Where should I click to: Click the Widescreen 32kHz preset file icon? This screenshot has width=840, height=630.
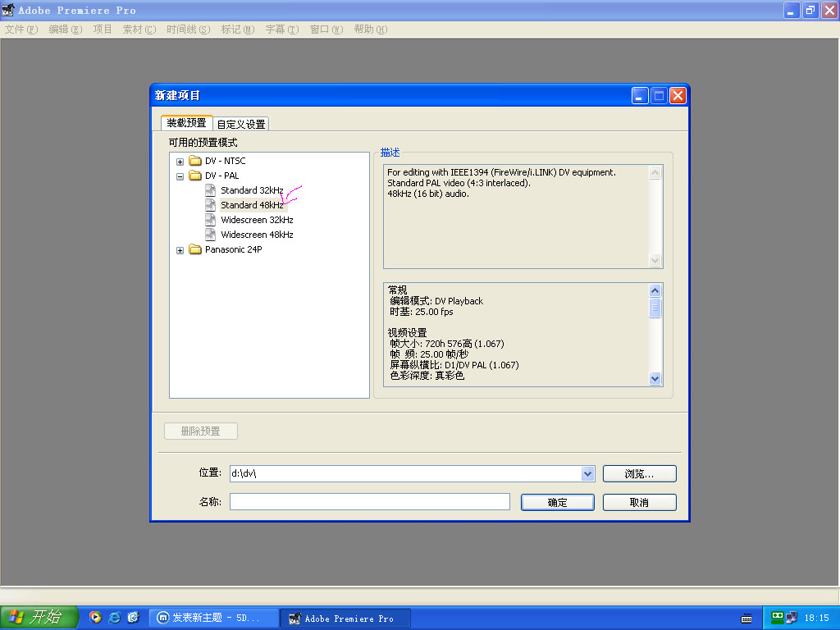click(x=211, y=220)
